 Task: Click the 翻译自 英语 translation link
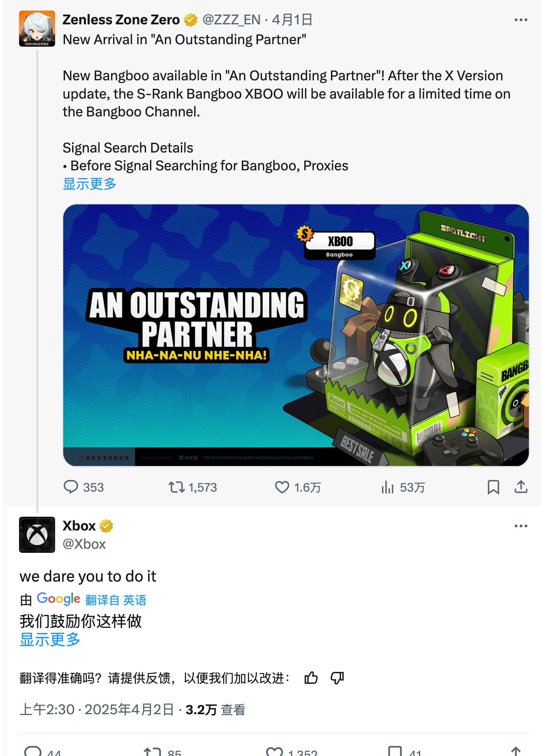(116, 600)
